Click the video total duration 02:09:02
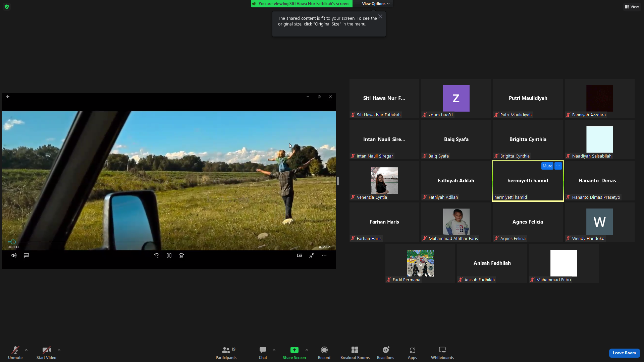 coord(324,247)
